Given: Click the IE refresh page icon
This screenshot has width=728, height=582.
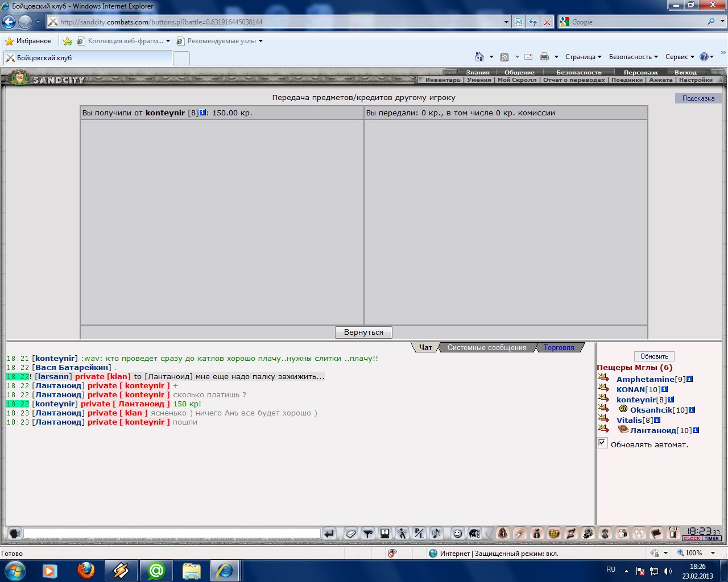Looking at the screenshot, I should coord(533,22).
